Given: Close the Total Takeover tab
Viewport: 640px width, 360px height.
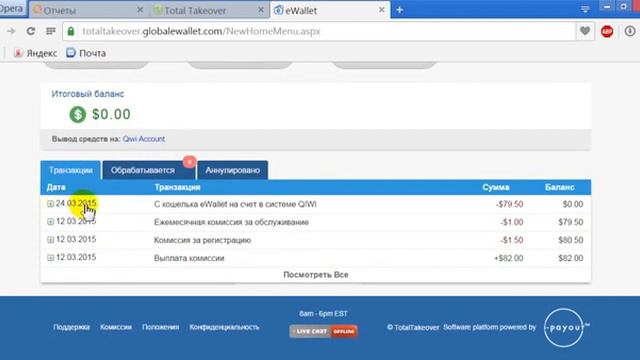Looking at the screenshot, I should click(261, 10).
